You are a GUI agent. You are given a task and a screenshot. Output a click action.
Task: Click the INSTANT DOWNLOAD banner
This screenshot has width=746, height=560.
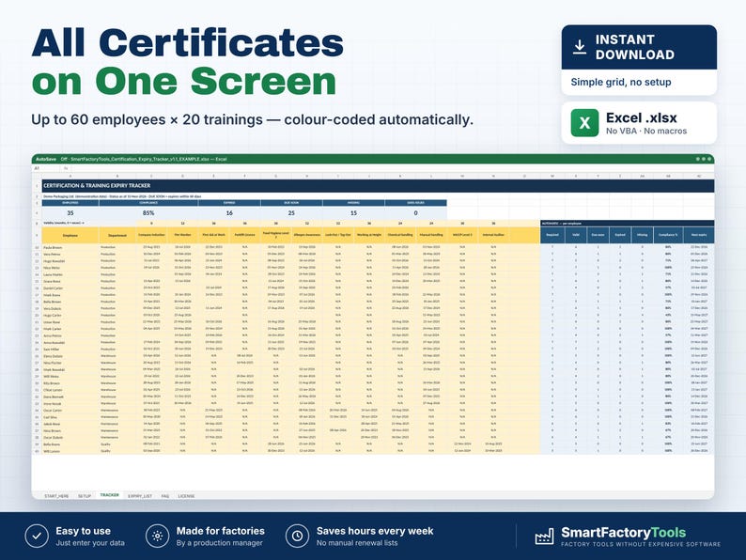pos(639,47)
